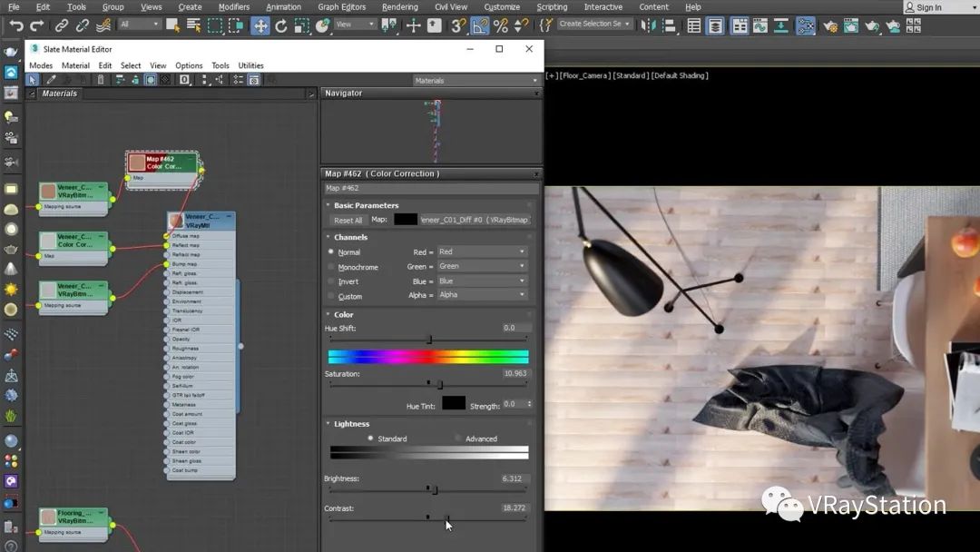This screenshot has height=552, width=980.
Task: Collapse the Basic Parameters rollout
Action: click(366, 205)
